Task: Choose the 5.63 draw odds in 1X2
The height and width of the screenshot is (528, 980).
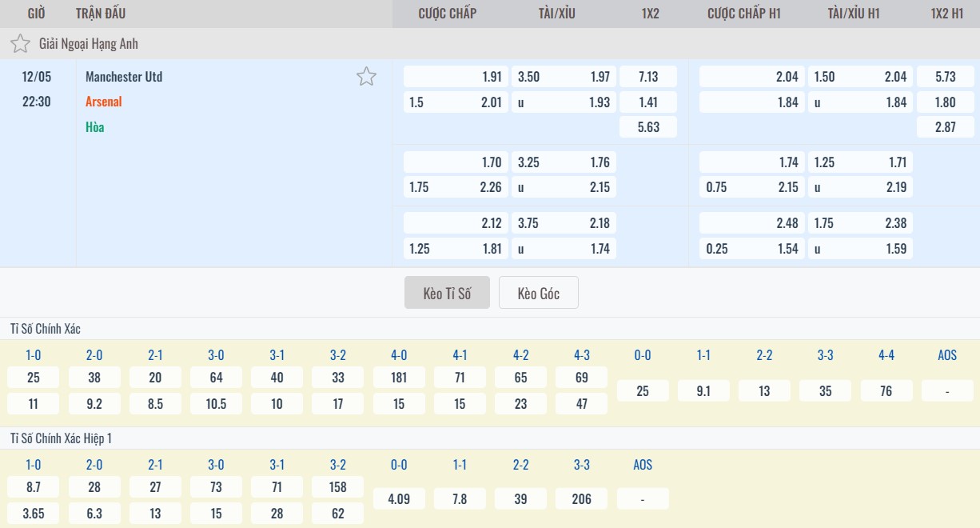Action: click(648, 127)
